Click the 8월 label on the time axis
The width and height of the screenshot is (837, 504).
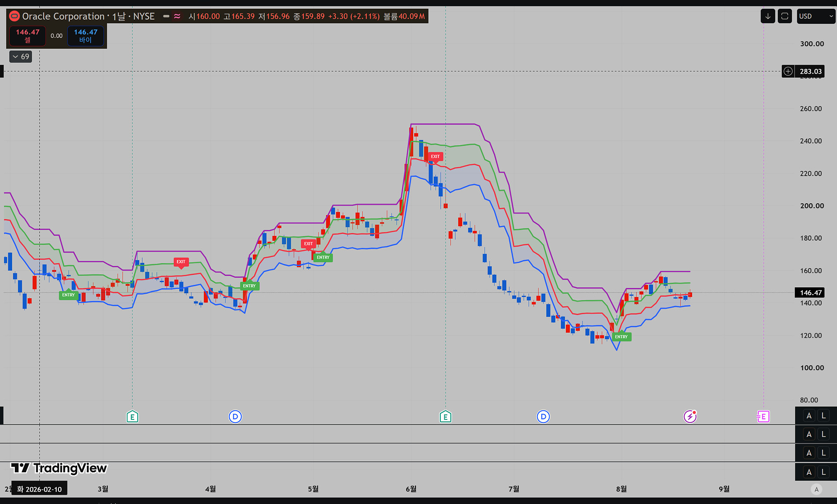[621, 489]
